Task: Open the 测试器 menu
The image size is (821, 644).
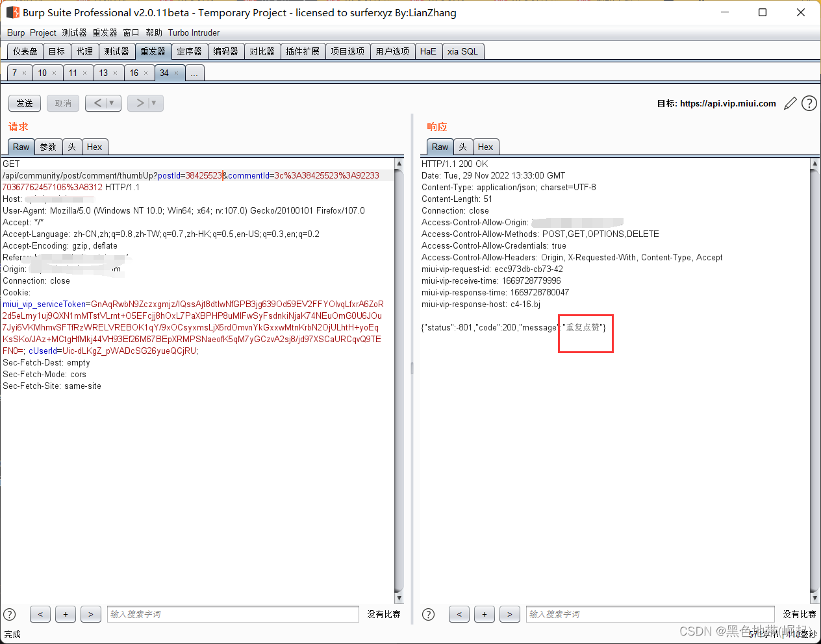Action: click(x=74, y=32)
